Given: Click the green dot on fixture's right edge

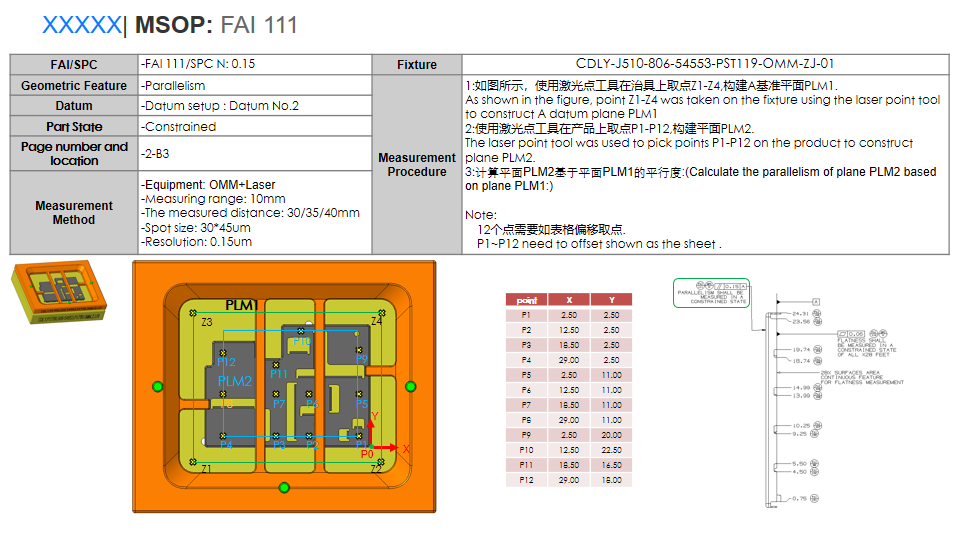Looking at the screenshot, I should tap(410, 385).
